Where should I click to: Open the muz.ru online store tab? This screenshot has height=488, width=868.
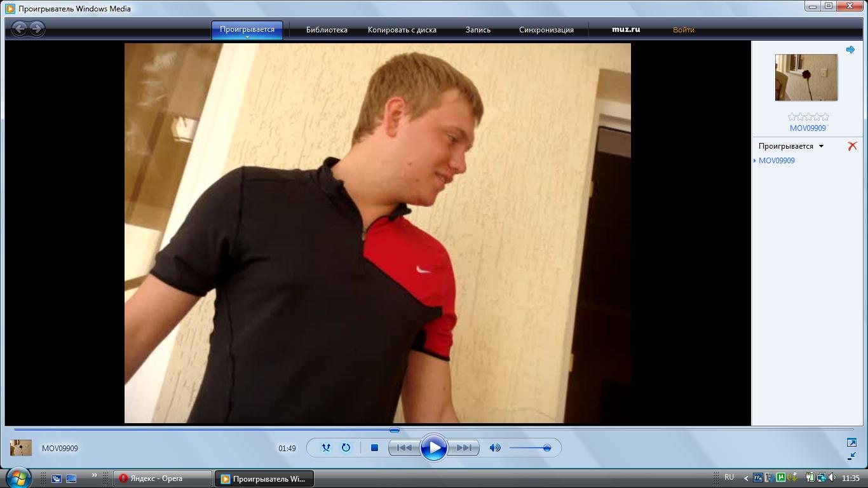(x=626, y=29)
